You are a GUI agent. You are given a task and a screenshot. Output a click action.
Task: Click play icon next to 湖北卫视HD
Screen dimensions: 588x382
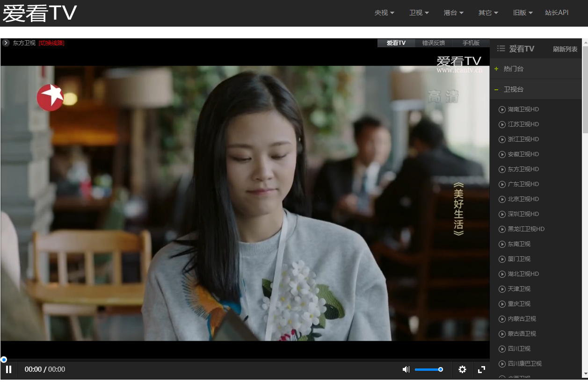(x=502, y=274)
